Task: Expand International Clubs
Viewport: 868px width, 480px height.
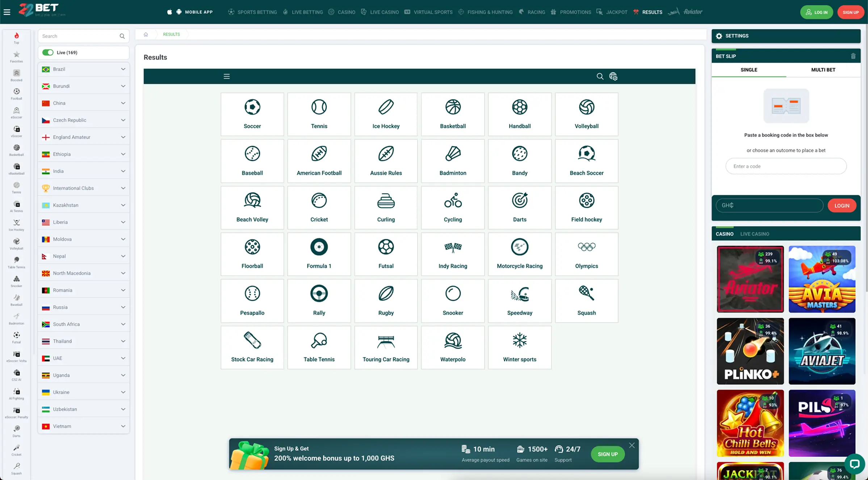Action: coord(84,188)
